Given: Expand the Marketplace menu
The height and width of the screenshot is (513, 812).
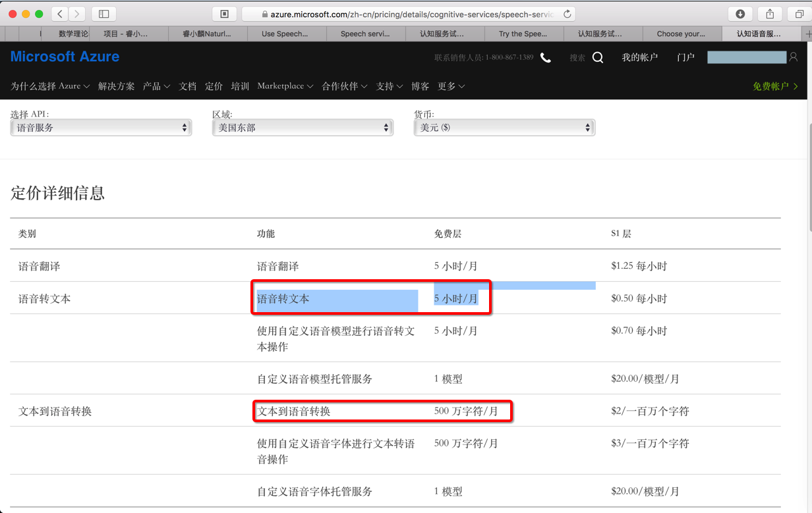Looking at the screenshot, I should coord(285,86).
